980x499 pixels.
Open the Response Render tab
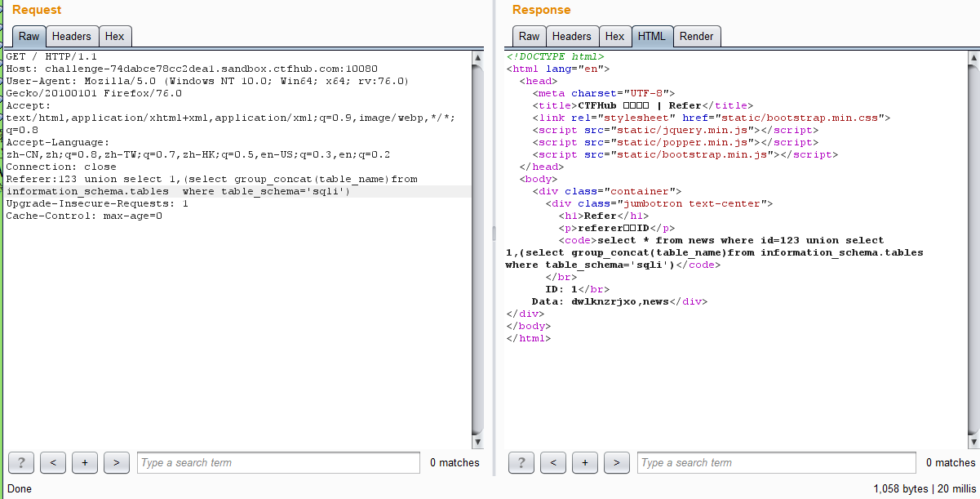click(x=697, y=36)
